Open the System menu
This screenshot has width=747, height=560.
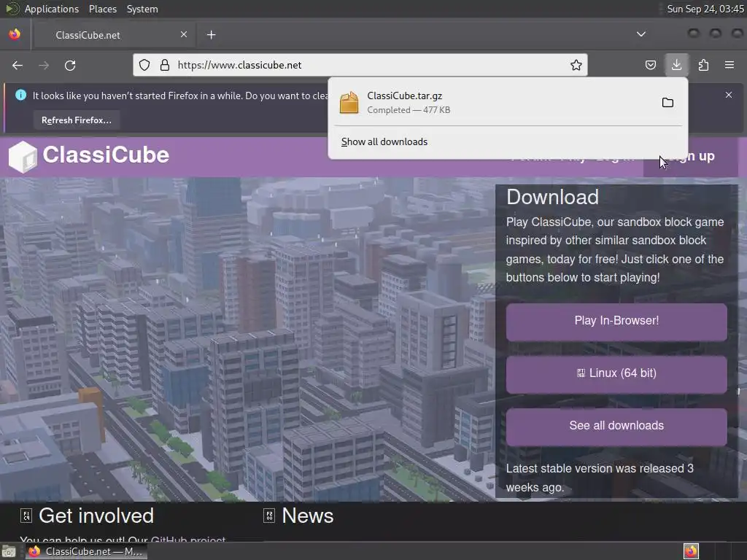tap(142, 9)
